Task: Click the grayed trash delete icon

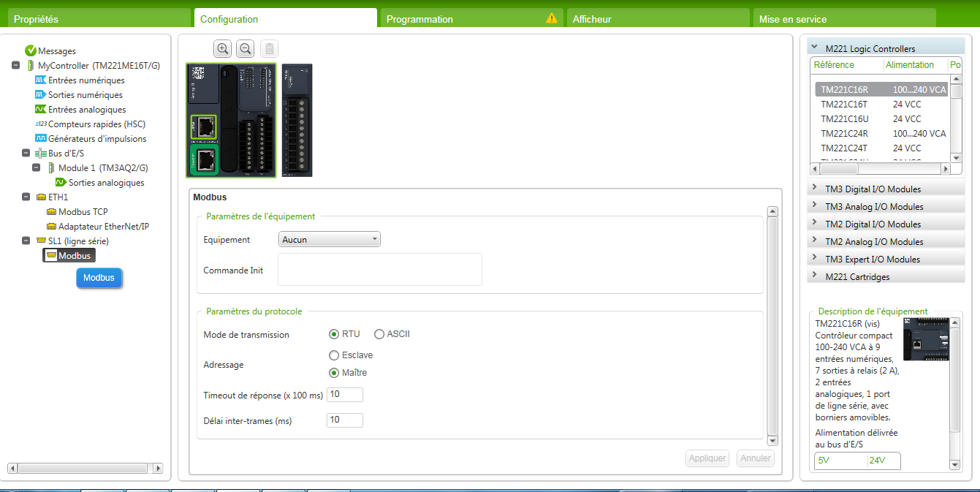Action: [x=270, y=49]
